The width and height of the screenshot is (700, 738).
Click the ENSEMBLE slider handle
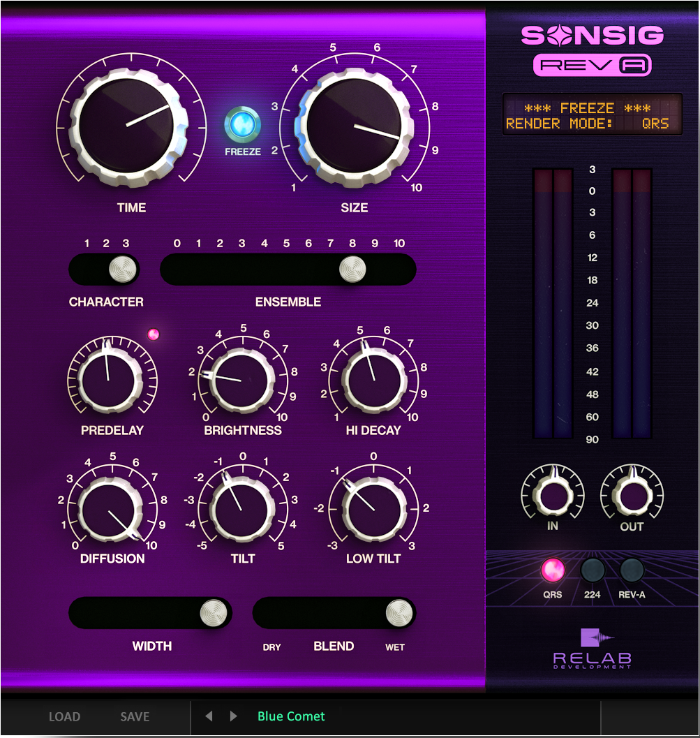tap(352, 269)
